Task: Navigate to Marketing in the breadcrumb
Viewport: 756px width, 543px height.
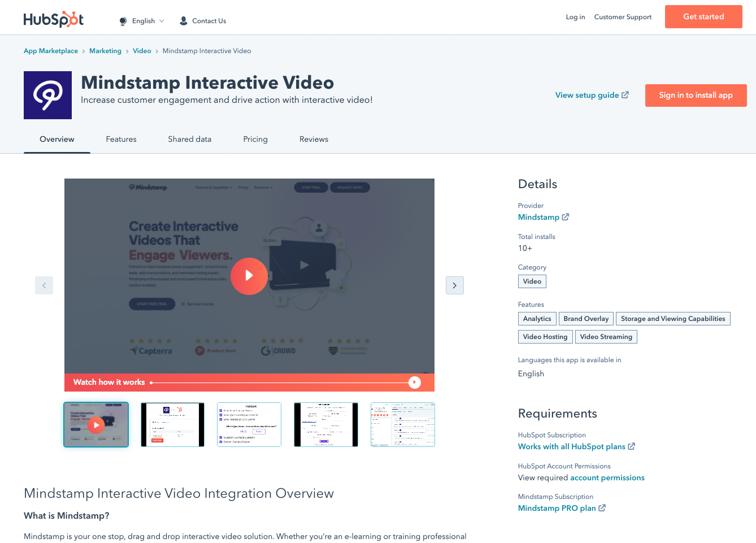Action: [x=105, y=51]
